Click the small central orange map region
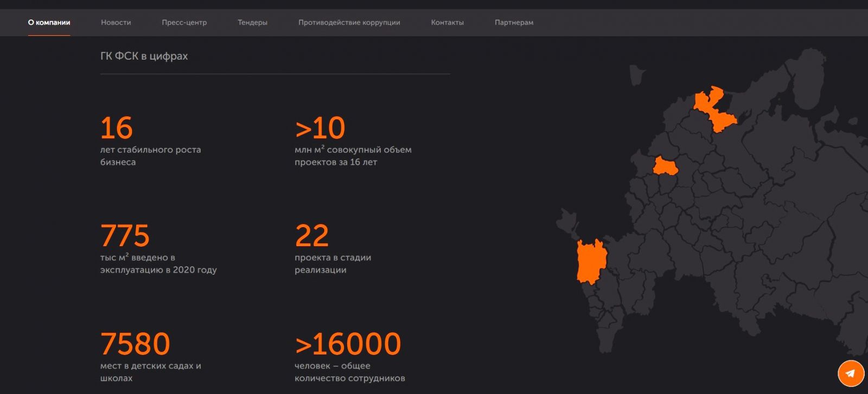Viewport: 868px width, 394px height. (x=665, y=166)
